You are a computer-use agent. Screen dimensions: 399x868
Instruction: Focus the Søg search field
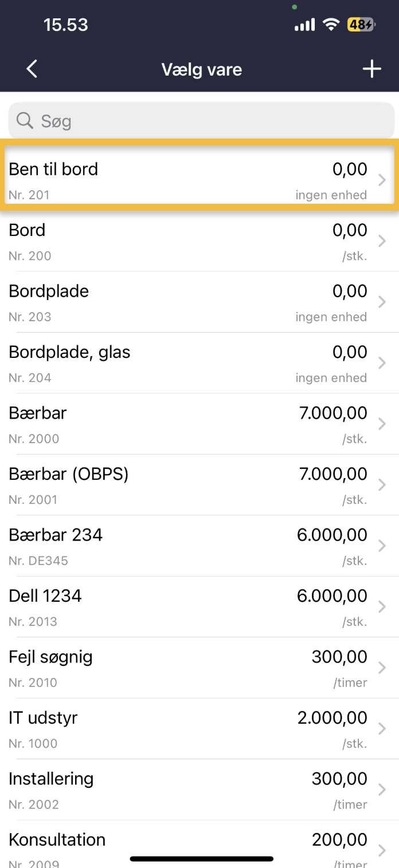coord(212,121)
